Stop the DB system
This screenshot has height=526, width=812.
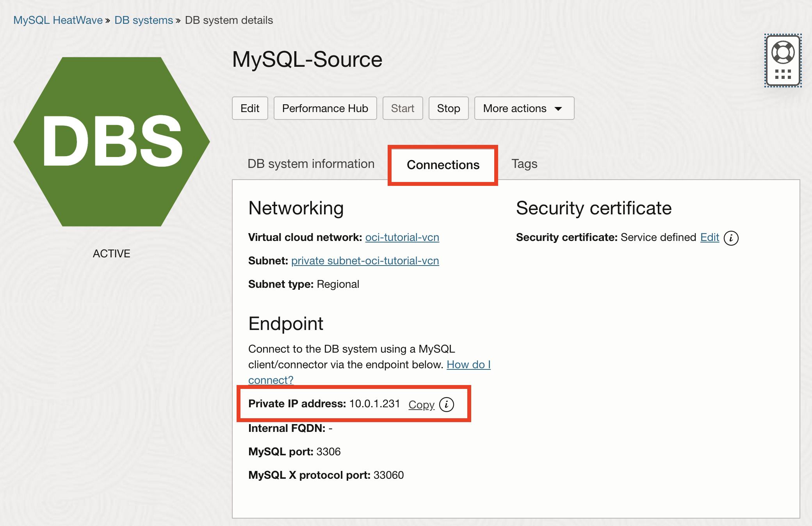pyautogui.click(x=448, y=108)
